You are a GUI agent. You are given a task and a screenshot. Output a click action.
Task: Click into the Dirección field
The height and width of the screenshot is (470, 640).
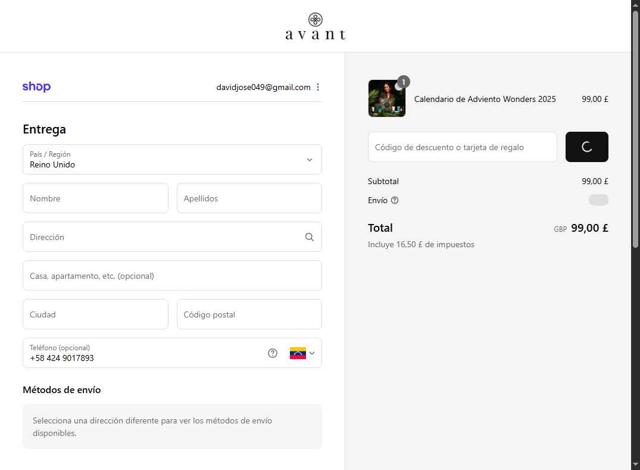coord(172,237)
